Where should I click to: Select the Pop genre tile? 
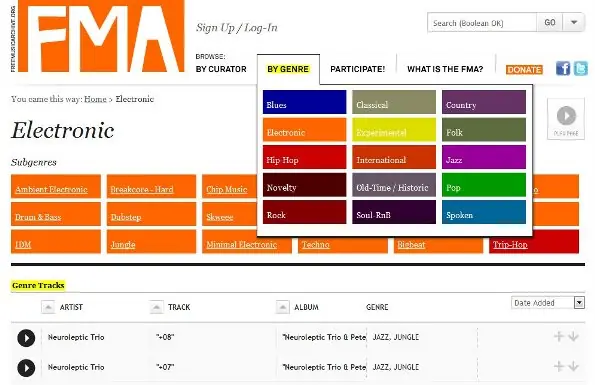tap(484, 185)
